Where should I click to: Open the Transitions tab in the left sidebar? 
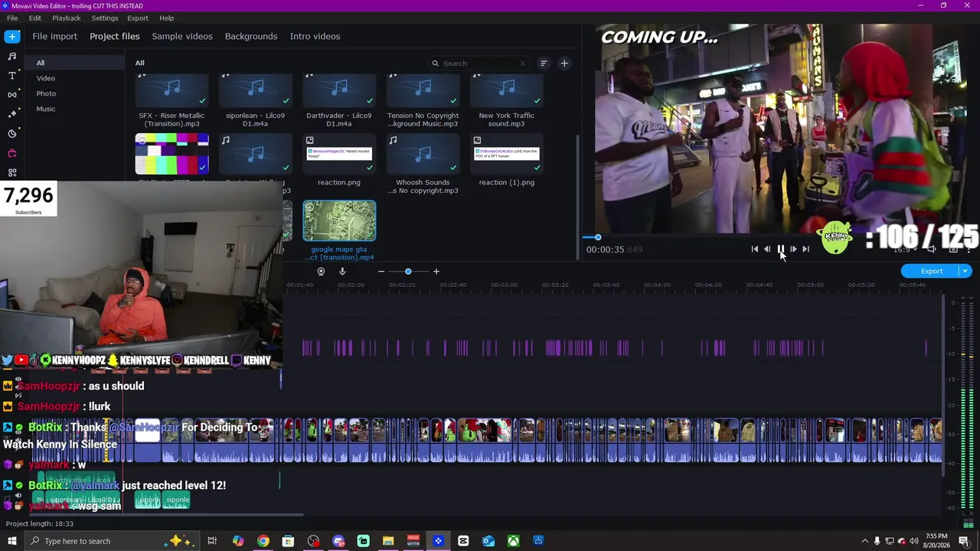point(12,94)
